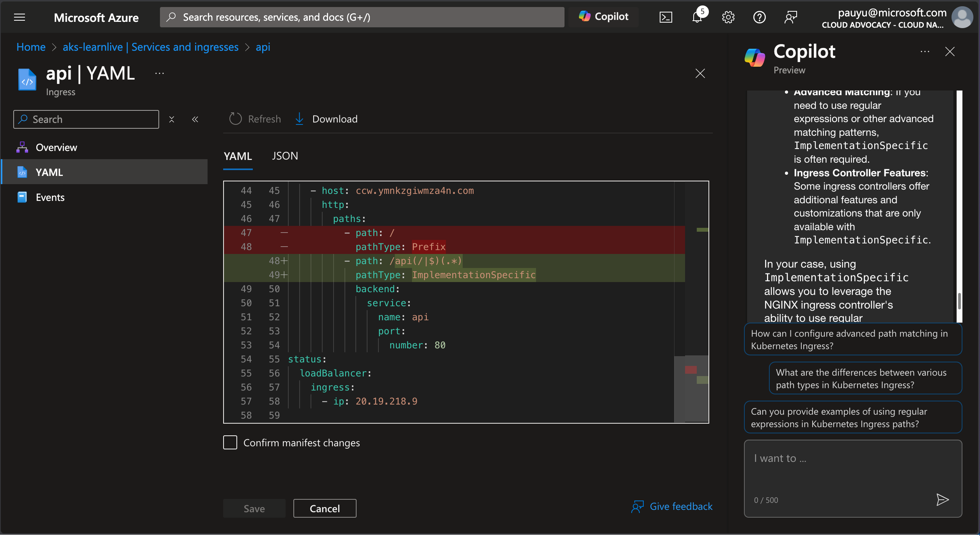
Task: Click the editor diff minimap overview
Action: coord(697,302)
